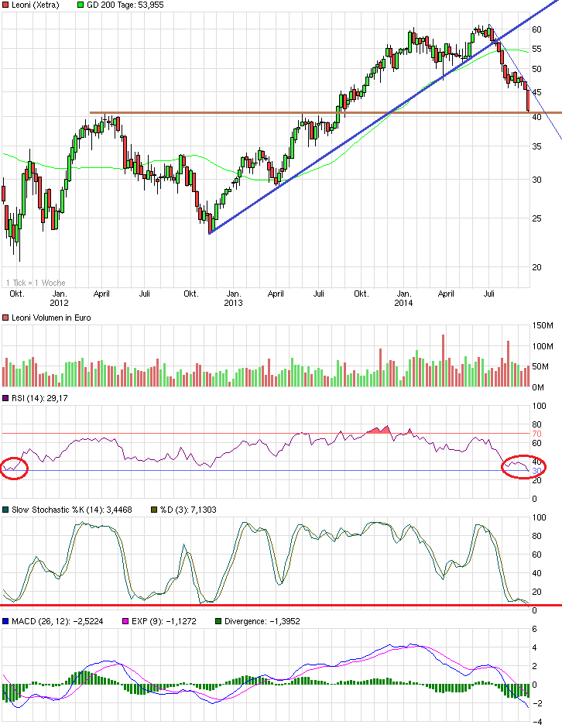
Task: Click the purple RSI (14) legend swatch
Action: [x=5, y=399]
